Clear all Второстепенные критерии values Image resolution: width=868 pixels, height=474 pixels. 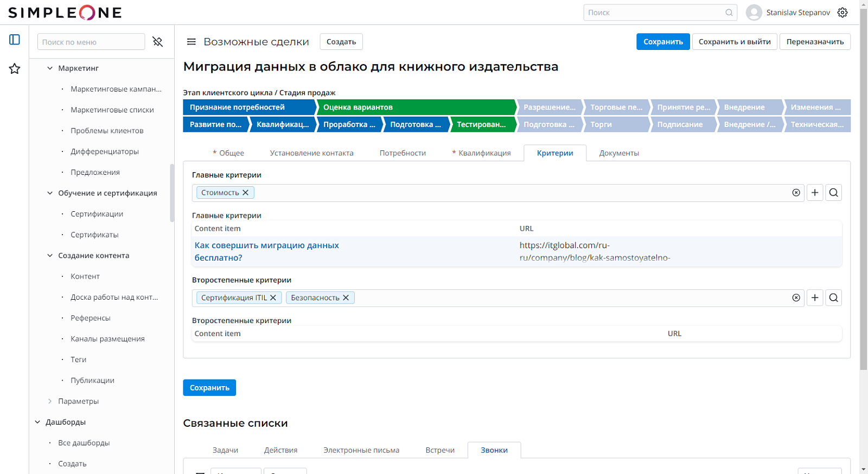[796, 298]
